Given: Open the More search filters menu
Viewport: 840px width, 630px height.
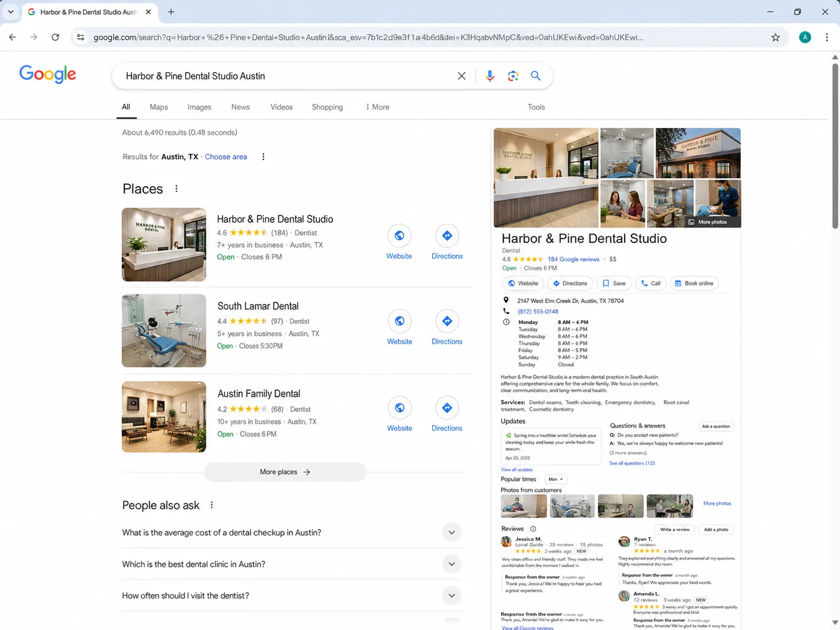Looking at the screenshot, I should point(378,107).
